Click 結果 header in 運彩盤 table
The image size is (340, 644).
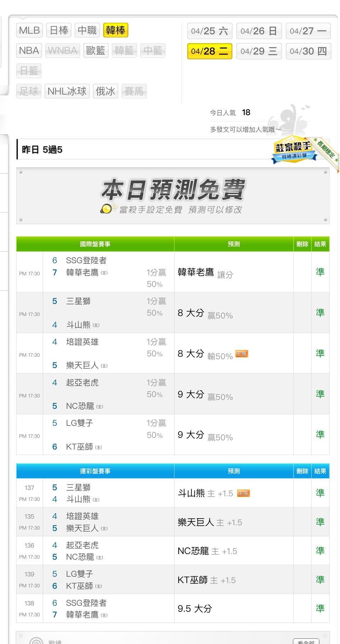pyautogui.click(x=320, y=471)
